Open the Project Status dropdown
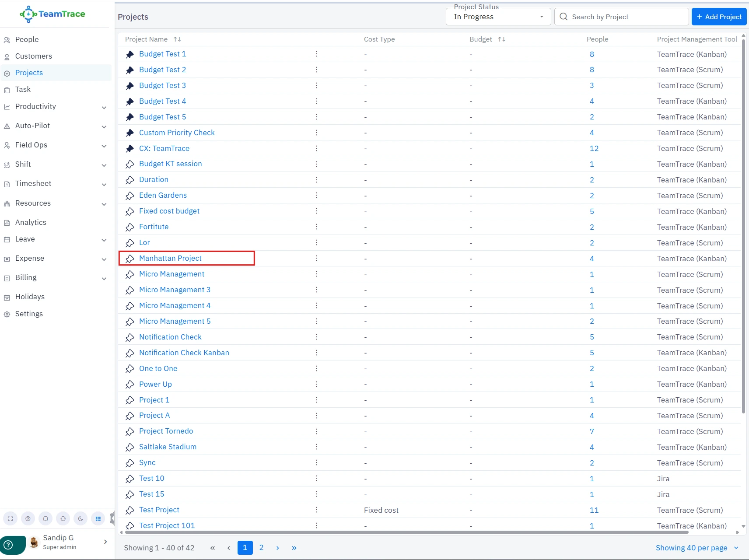Screen dimensions: 749x560 click(x=498, y=17)
